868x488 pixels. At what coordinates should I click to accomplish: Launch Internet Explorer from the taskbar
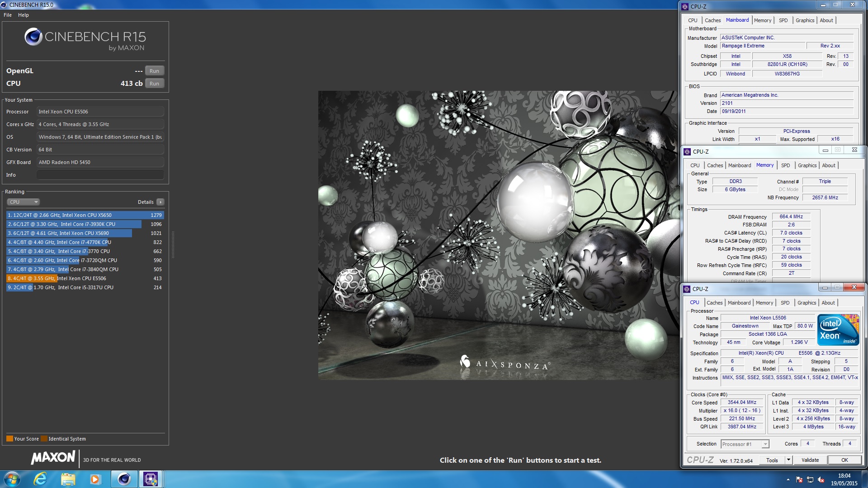pyautogui.click(x=41, y=479)
